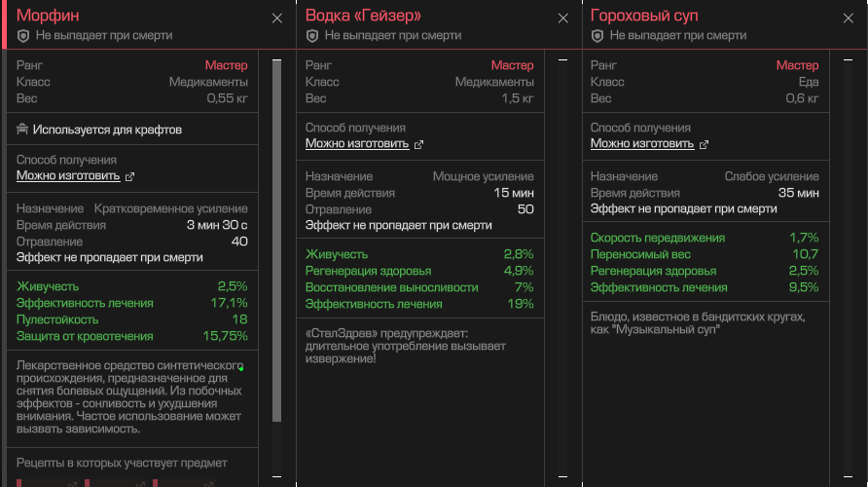Click the Морфин panel scrollbar thumb
Image resolution: width=868 pixels, height=487 pixels.
tap(276, 243)
